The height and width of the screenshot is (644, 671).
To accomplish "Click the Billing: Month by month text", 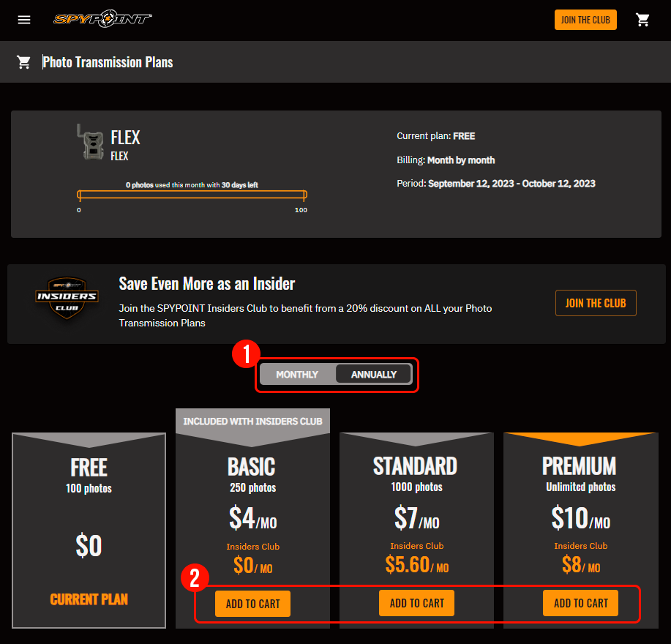I will pyautogui.click(x=446, y=160).
